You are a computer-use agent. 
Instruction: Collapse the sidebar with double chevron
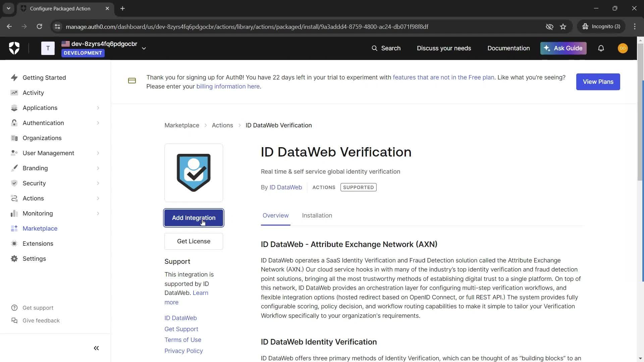coord(96,348)
